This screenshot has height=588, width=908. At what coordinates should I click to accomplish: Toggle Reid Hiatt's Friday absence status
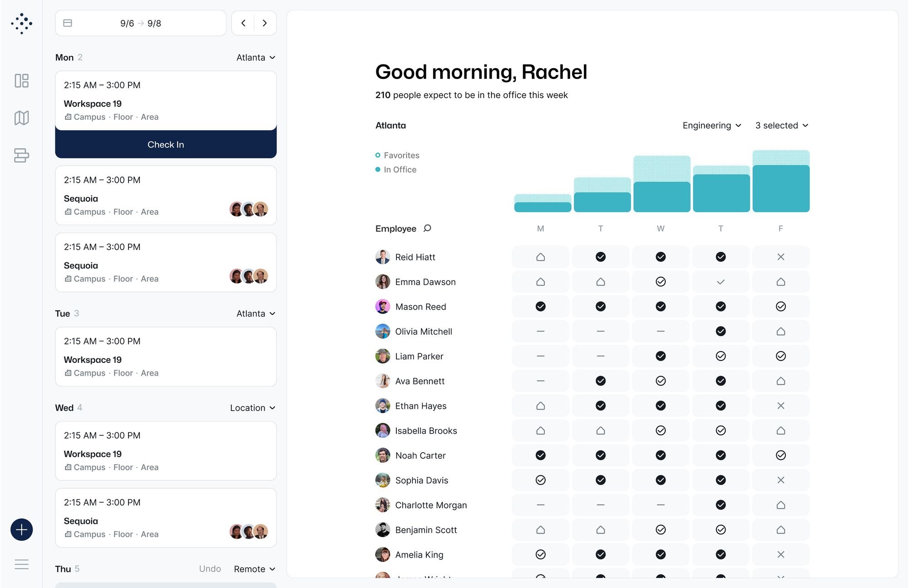pyautogui.click(x=781, y=256)
